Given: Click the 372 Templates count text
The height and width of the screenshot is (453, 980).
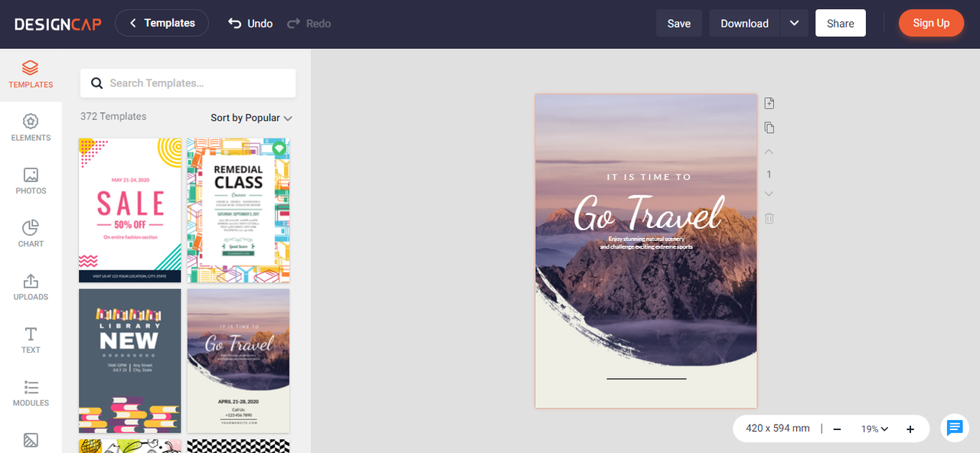Looking at the screenshot, I should point(113,116).
